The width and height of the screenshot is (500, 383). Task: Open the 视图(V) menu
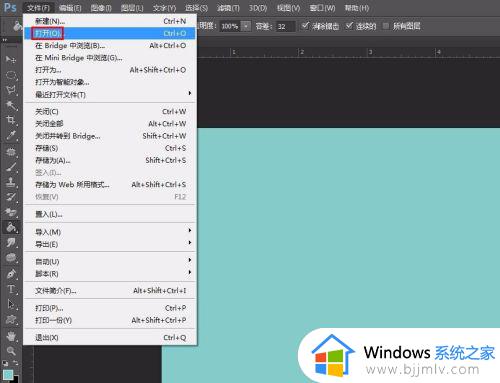tap(289, 8)
